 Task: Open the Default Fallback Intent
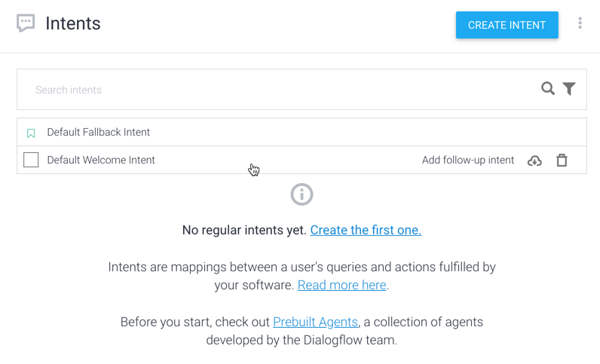[99, 132]
